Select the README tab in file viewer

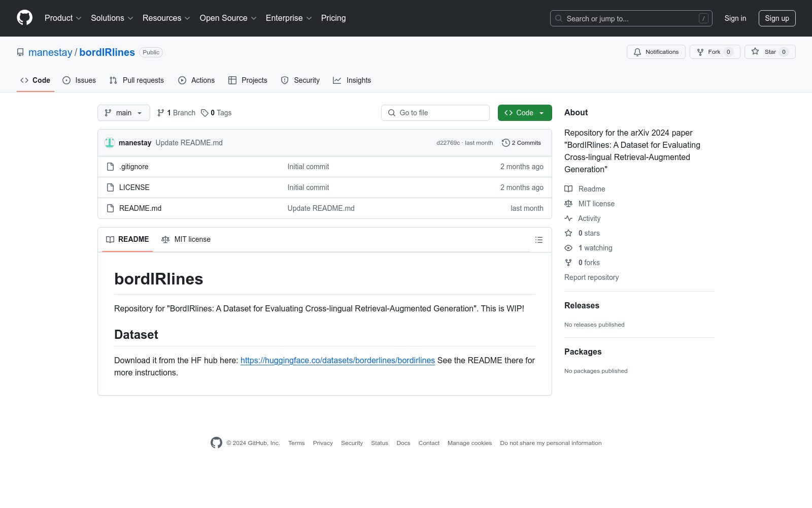click(127, 239)
